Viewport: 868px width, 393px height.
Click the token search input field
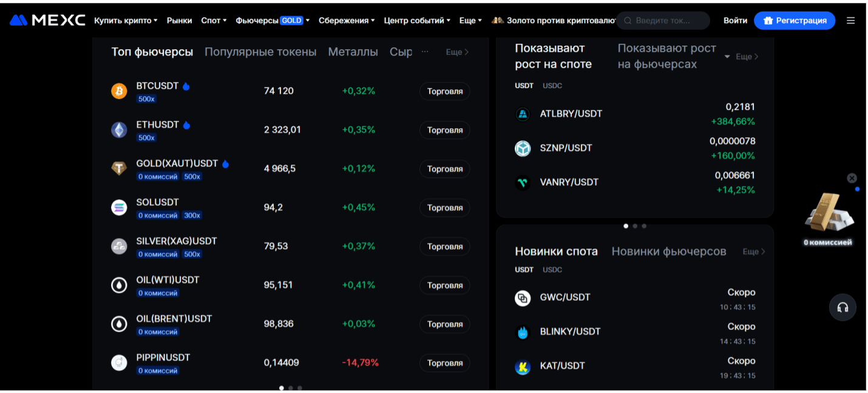tap(663, 21)
